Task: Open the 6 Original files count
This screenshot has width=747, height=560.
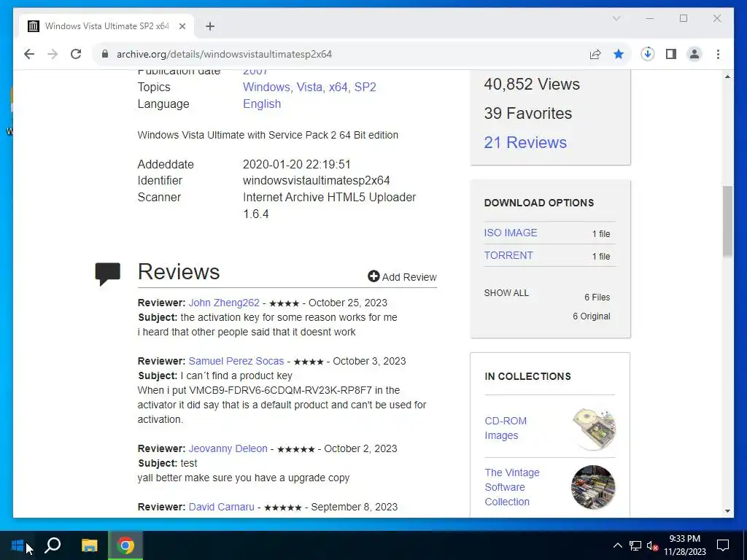Action: click(591, 316)
